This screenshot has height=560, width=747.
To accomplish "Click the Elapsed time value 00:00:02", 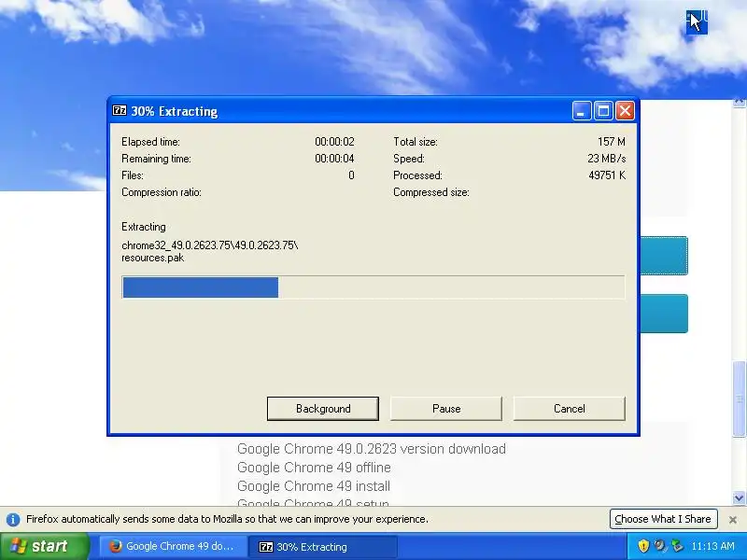I will coord(334,142).
